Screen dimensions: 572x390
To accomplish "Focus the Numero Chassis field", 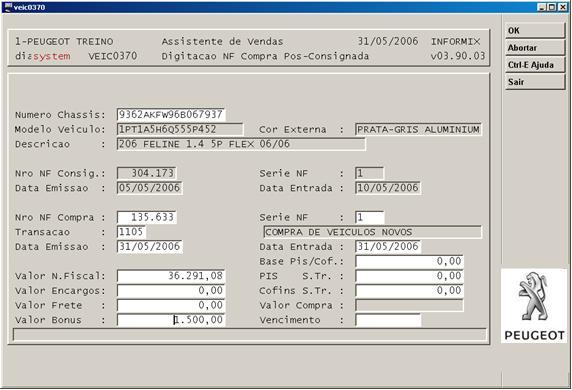I will (171, 115).
